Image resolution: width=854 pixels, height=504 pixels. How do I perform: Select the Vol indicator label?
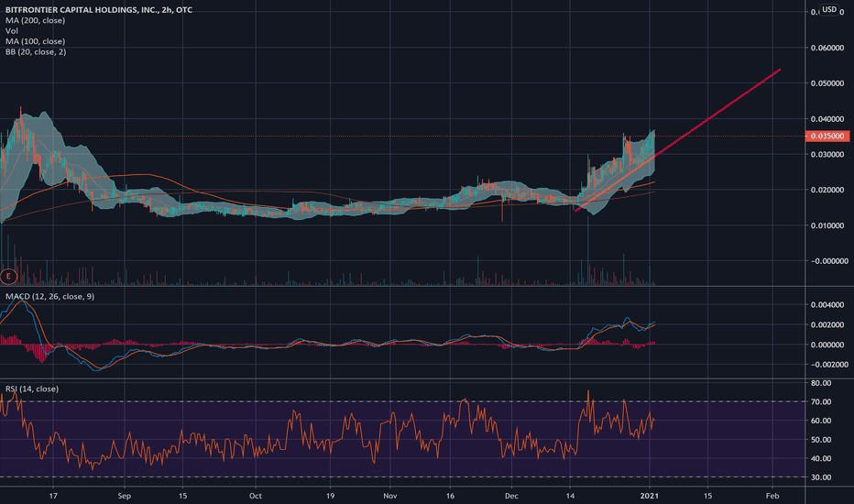11,31
